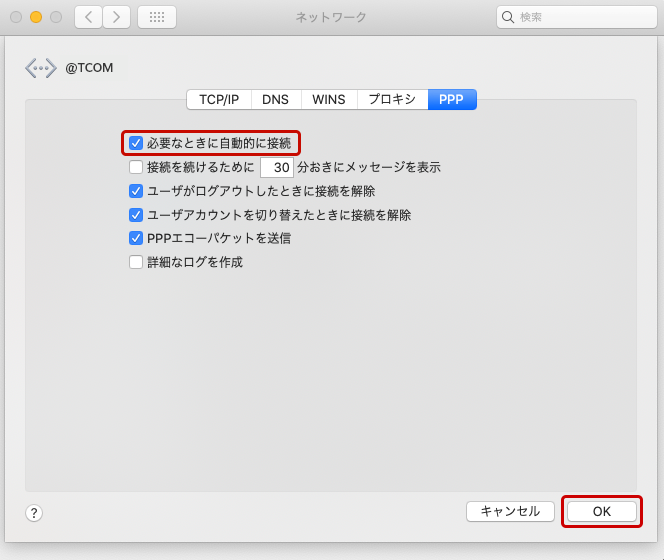Screen dimensions: 664x560
Task: Focus the 30 minutes interval field
Action: [x=277, y=167]
